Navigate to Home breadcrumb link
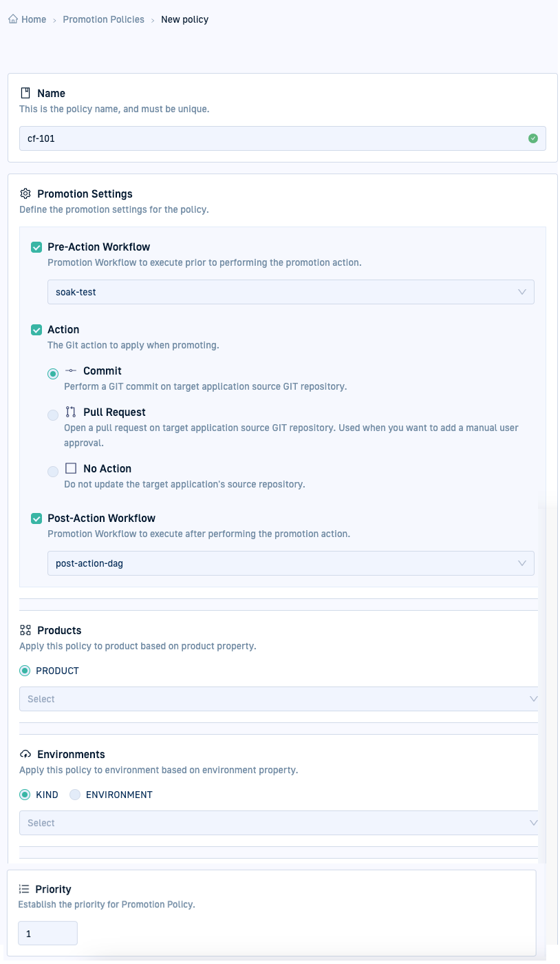Viewport: 560px width, 964px height. [x=34, y=19]
